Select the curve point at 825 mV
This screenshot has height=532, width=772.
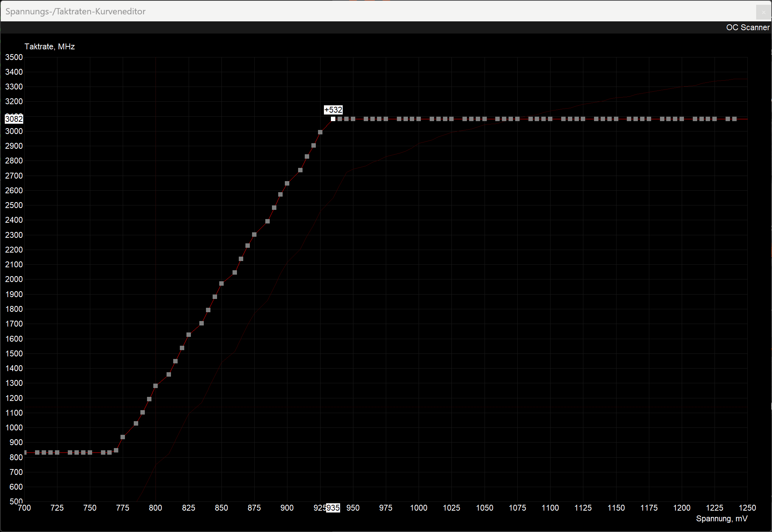189,335
